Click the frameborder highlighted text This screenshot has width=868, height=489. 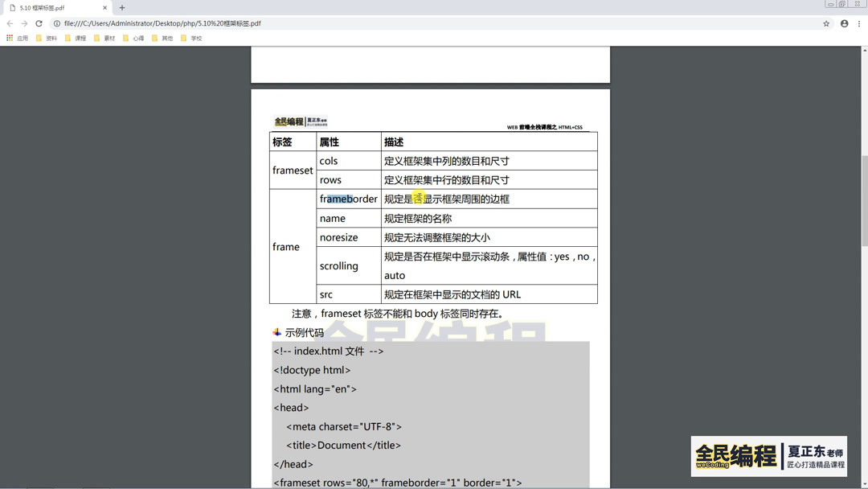click(344, 199)
